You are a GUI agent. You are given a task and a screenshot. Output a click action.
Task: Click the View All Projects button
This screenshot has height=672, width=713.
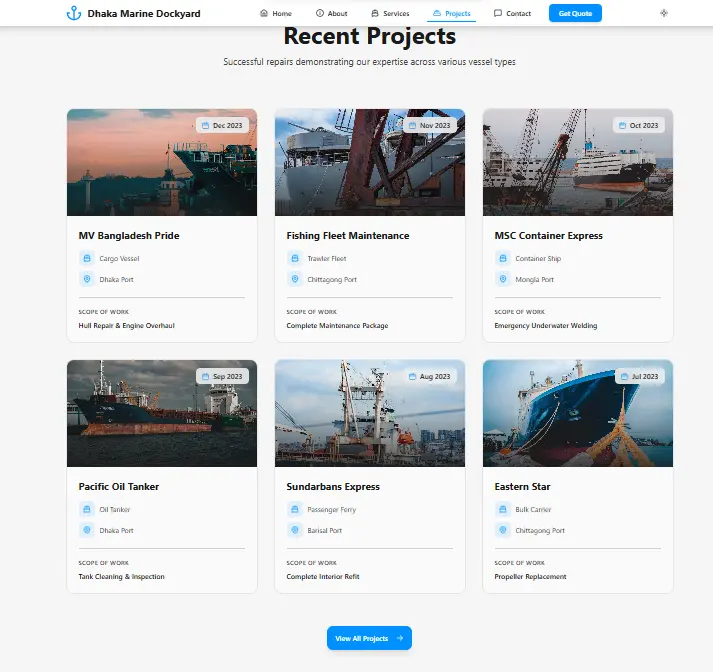369,638
